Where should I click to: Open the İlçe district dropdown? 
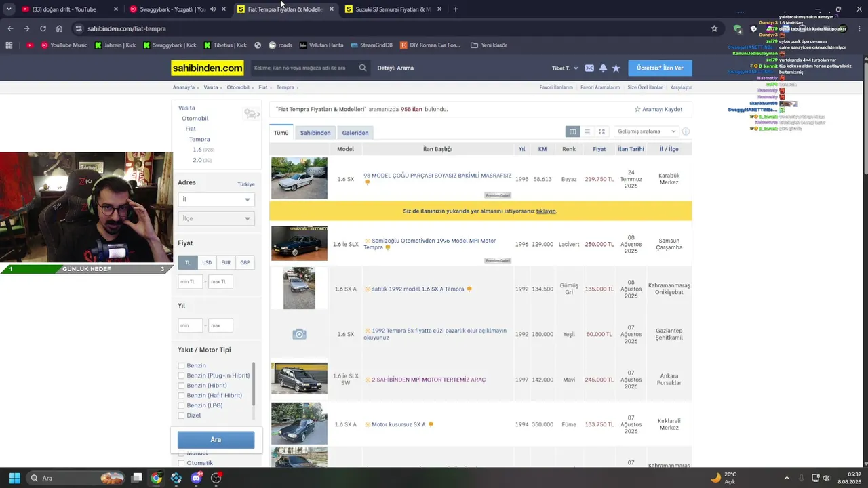click(216, 218)
